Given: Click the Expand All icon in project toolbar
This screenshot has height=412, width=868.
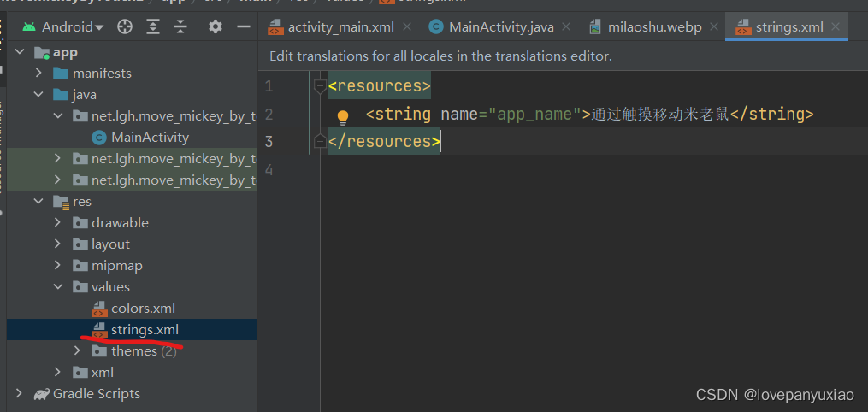Looking at the screenshot, I should pyautogui.click(x=153, y=26).
